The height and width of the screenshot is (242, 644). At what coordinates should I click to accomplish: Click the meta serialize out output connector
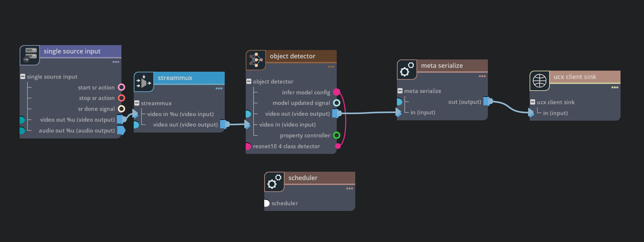click(x=488, y=101)
